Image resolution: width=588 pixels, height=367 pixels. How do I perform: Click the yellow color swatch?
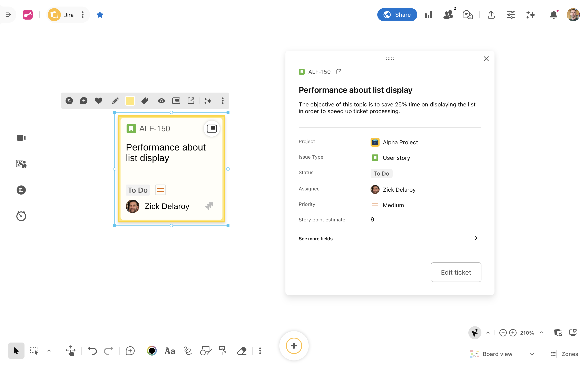point(130,101)
